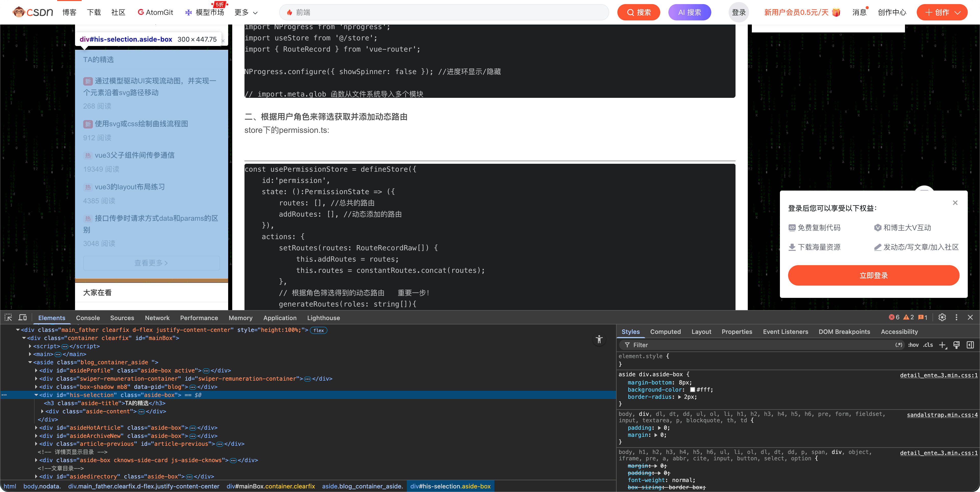
Task: Click the fire icon in the search box
Action: tap(289, 13)
